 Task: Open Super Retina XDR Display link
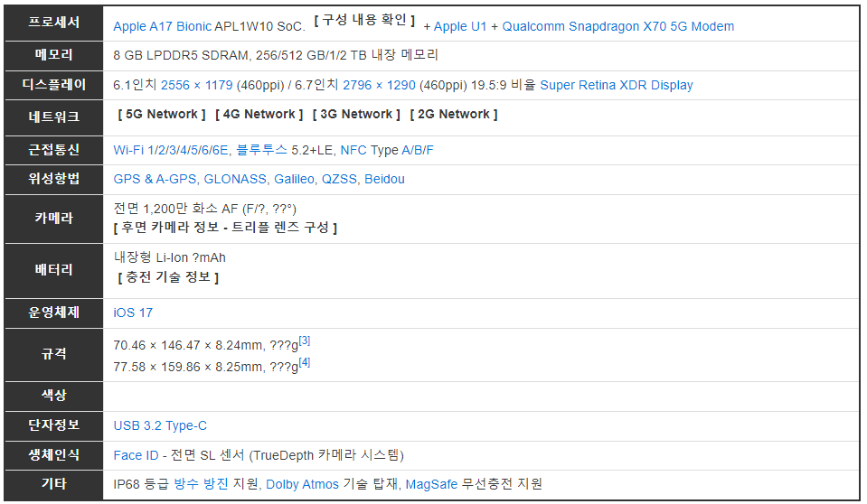tap(617, 85)
